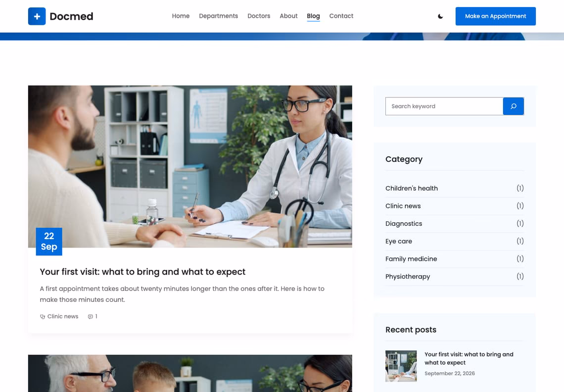Click the September 22, 2026 date
The image size is (564, 392).
tap(450, 373)
